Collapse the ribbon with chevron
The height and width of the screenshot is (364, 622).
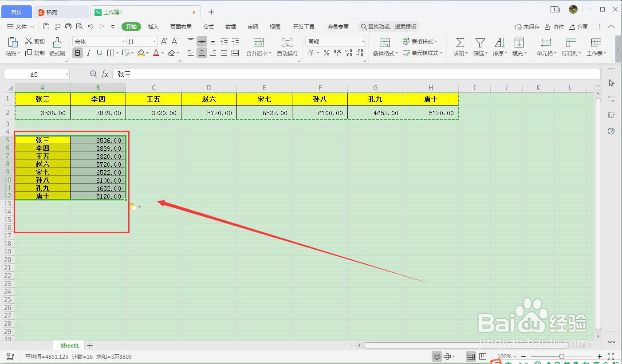coord(612,27)
